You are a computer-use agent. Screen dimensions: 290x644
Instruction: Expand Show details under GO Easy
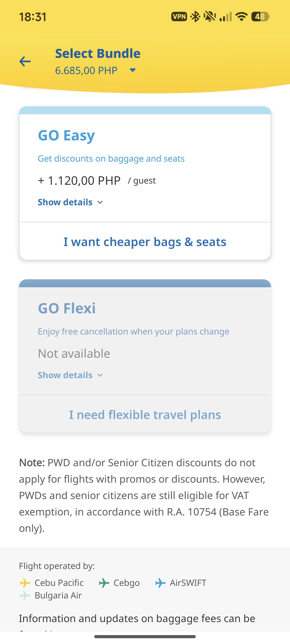point(70,202)
